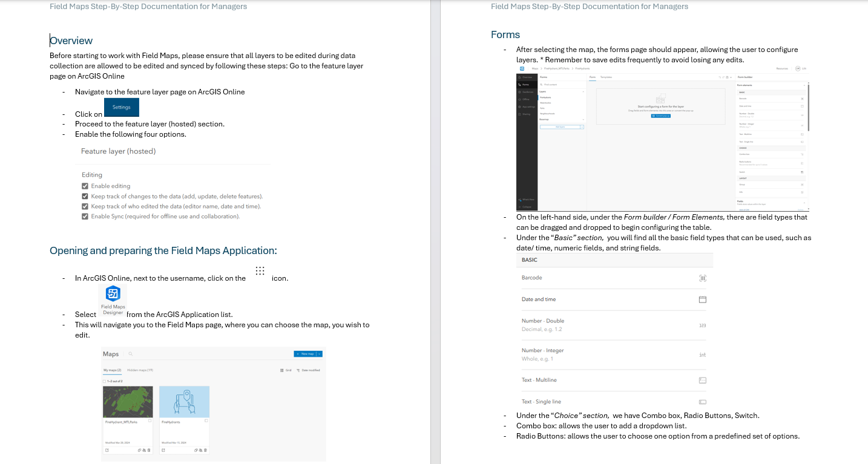Screen dimensions: 868x464
Task: Click the app launcher dots grid icon
Action: point(260,271)
